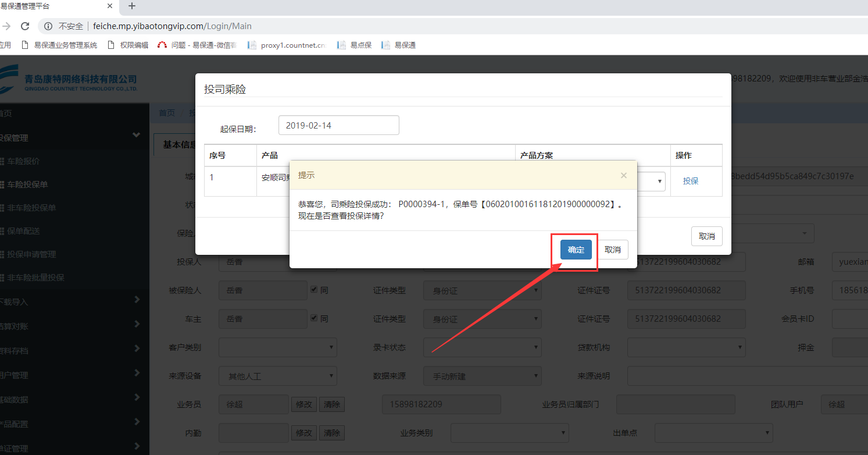Click 取消 in the 提示 confirmation dialog
The image size is (868, 455).
[x=613, y=250]
